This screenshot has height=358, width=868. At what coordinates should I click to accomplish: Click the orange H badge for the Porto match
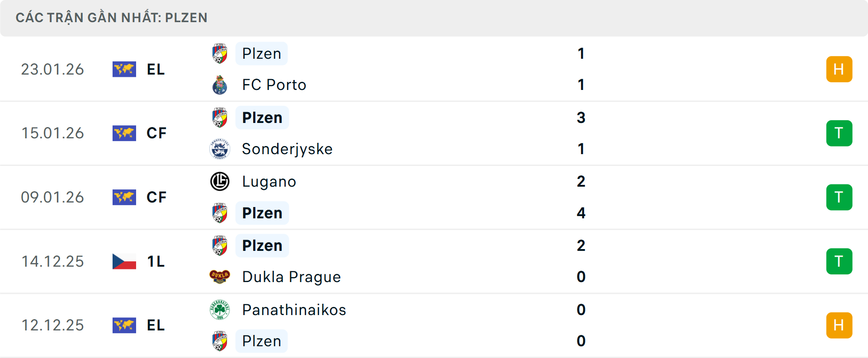pyautogui.click(x=839, y=69)
